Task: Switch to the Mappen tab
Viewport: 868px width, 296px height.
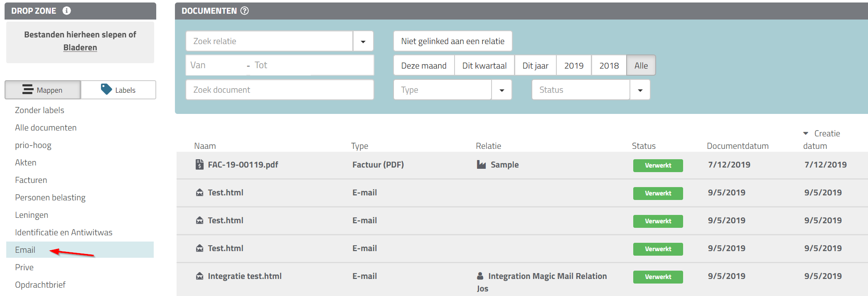Action: click(x=43, y=90)
